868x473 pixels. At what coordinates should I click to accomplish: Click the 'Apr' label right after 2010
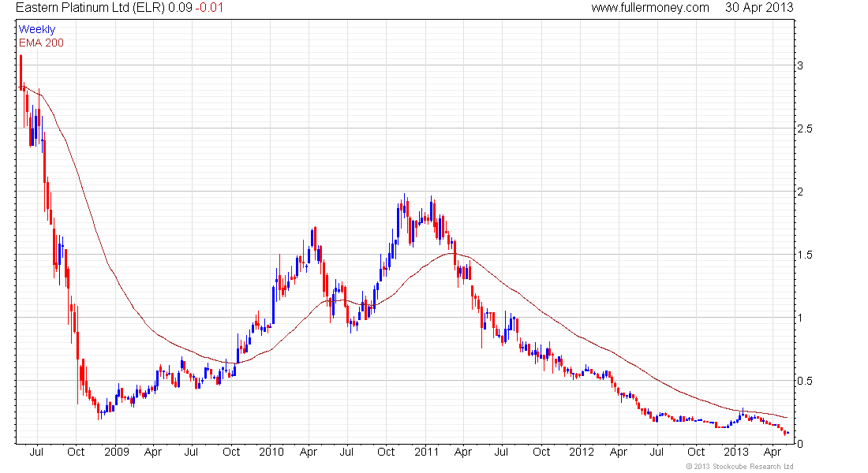click(309, 453)
